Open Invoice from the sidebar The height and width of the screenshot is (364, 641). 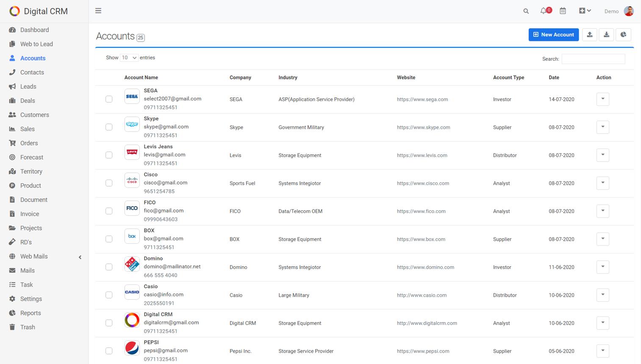click(x=30, y=214)
